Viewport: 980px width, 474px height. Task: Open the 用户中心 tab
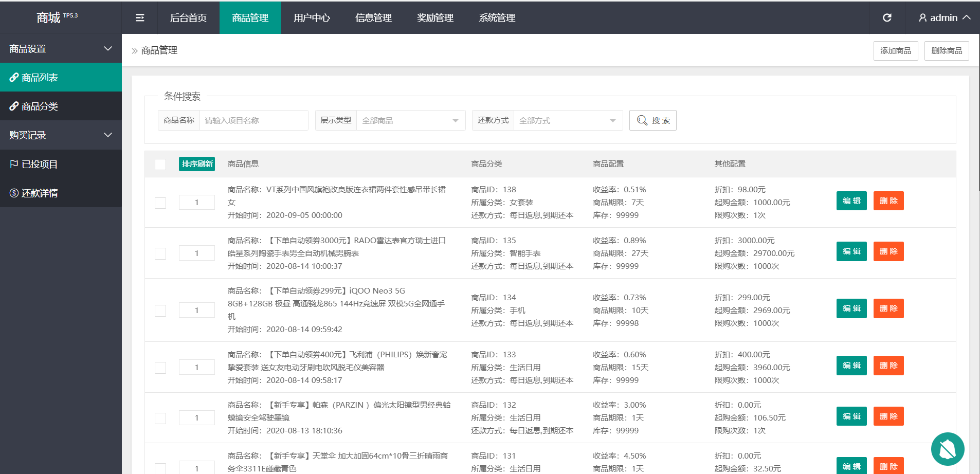point(312,18)
